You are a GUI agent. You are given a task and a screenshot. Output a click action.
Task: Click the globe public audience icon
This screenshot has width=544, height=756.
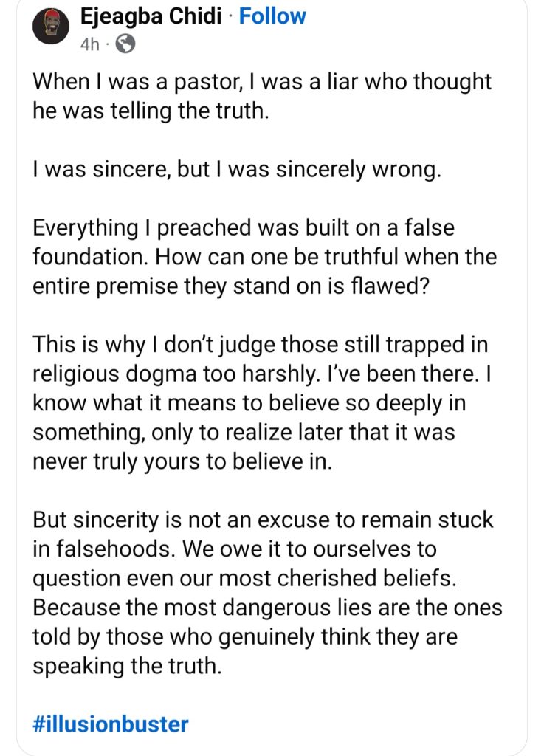125,44
